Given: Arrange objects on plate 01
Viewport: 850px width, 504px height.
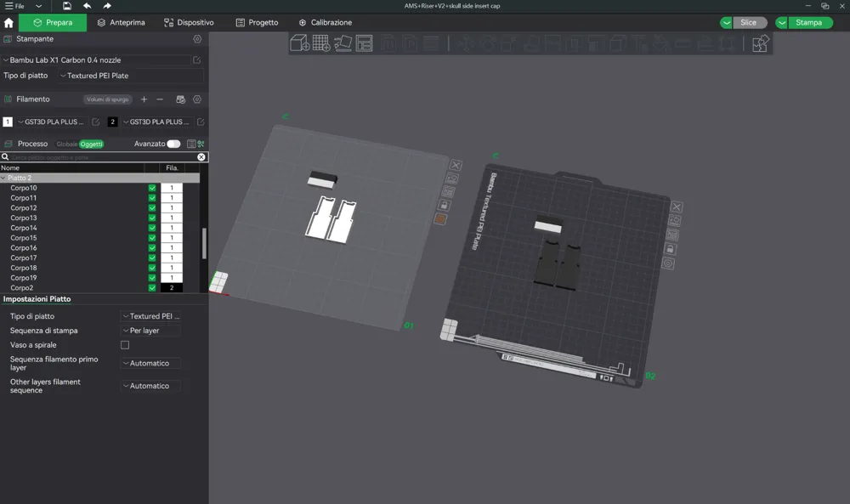Looking at the screenshot, I should point(448,192).
